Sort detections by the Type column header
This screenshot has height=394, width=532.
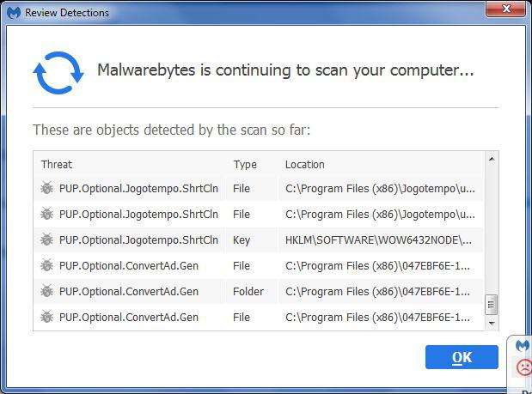[x=245, y=164]
